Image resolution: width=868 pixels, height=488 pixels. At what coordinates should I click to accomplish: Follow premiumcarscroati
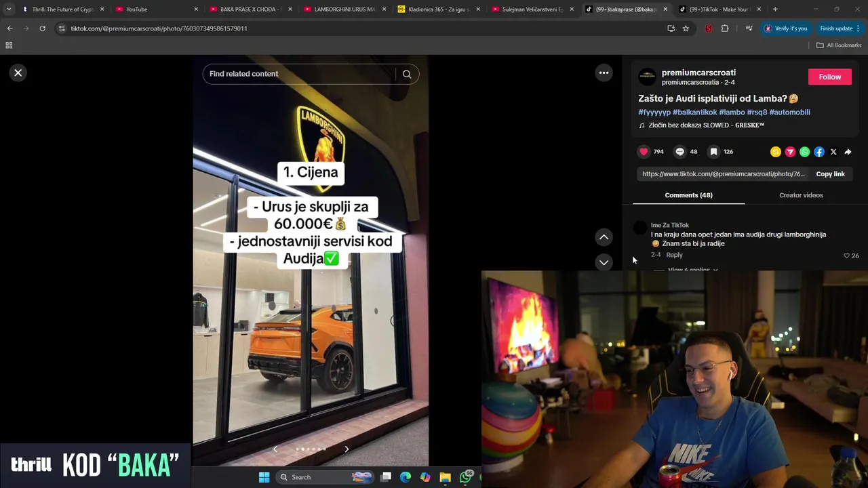coord(829,77)
